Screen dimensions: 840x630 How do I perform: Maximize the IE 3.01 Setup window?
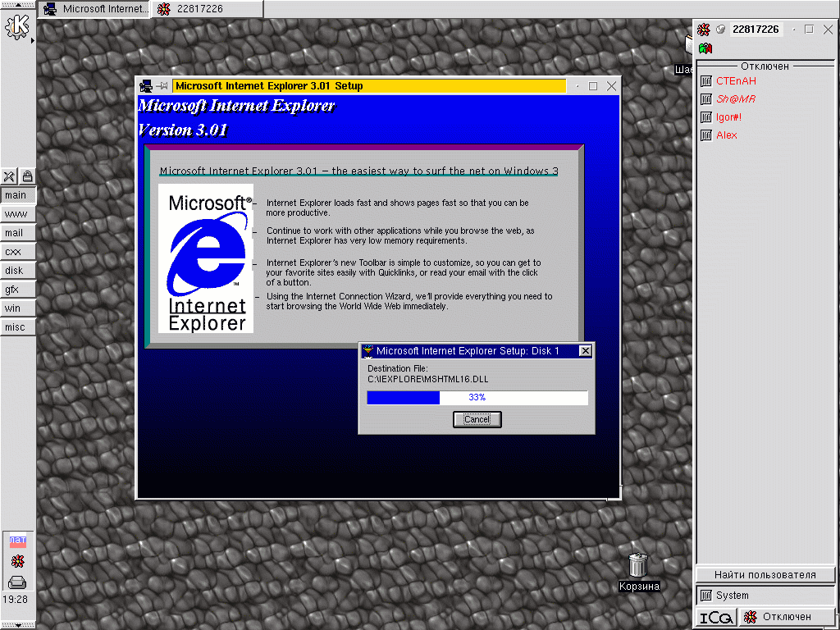[x=593, y=85]
